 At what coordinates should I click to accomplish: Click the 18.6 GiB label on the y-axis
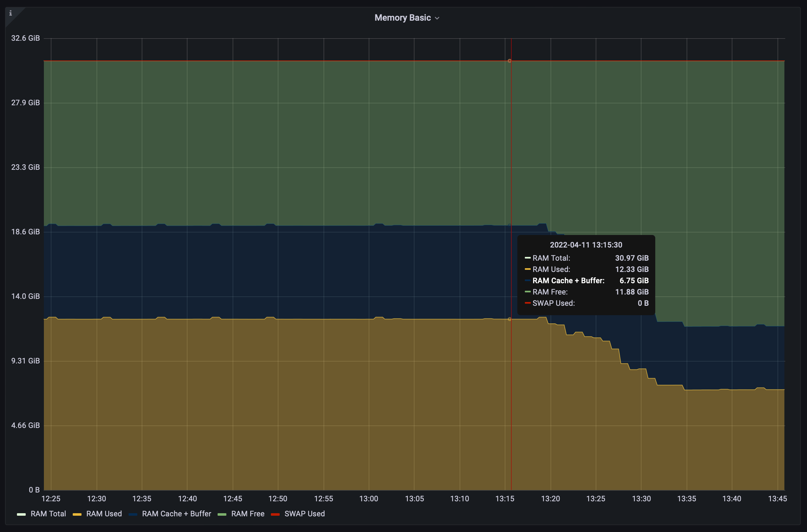point(25,232)
